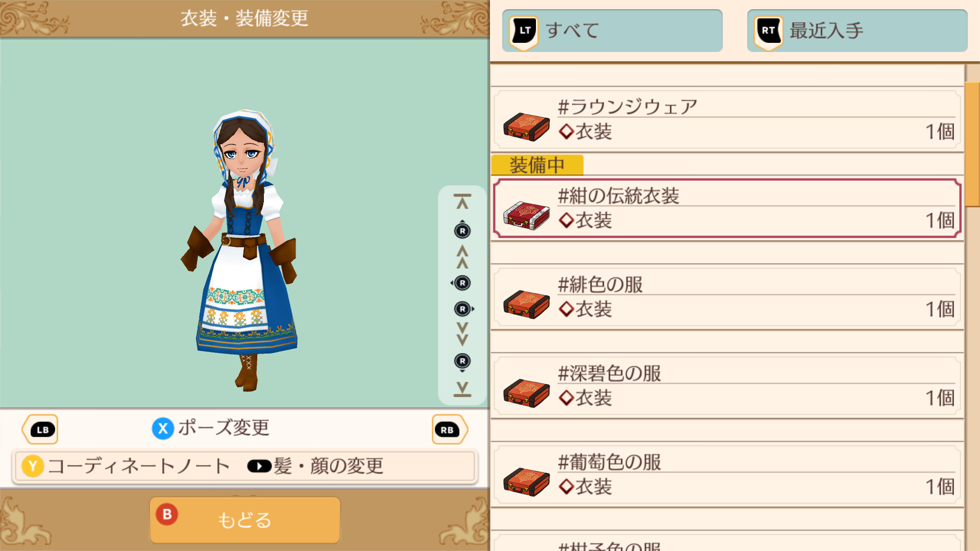Select the すべて filter tab
Viewport: 980px width, 551px height.
(612, 31)
